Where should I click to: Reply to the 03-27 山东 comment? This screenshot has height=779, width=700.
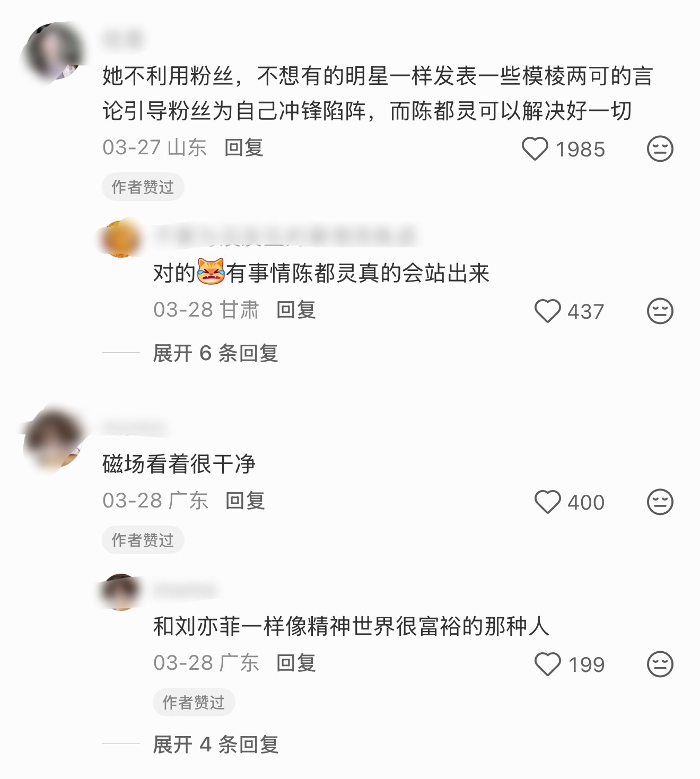click(x=244, y=147)
